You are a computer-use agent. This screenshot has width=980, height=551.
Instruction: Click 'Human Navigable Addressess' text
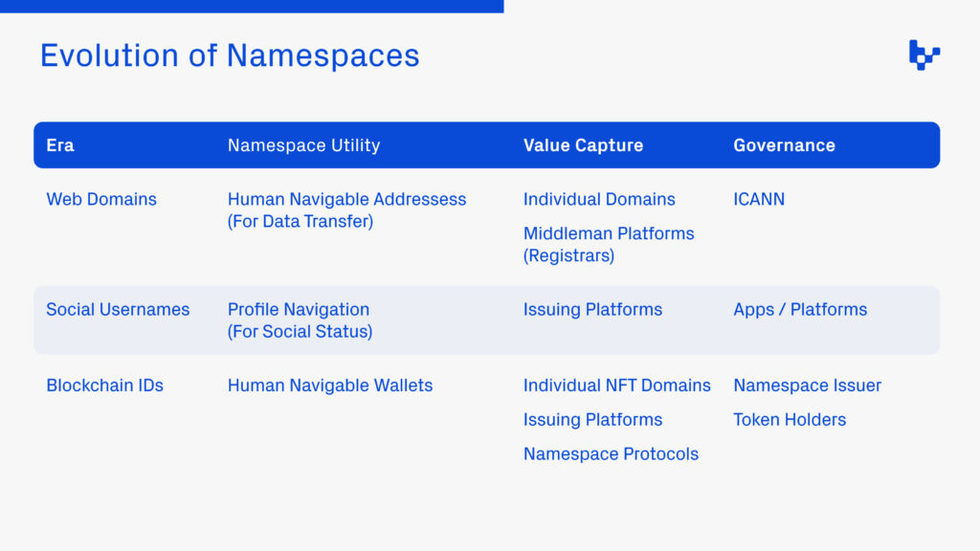tap(346, 199)
